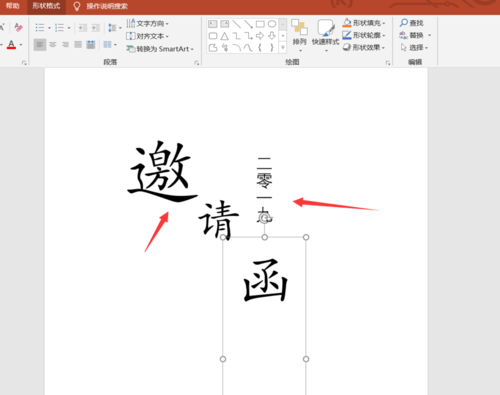The image size is (500, 395).
Task: Select the arc shape
Action: 237,48
